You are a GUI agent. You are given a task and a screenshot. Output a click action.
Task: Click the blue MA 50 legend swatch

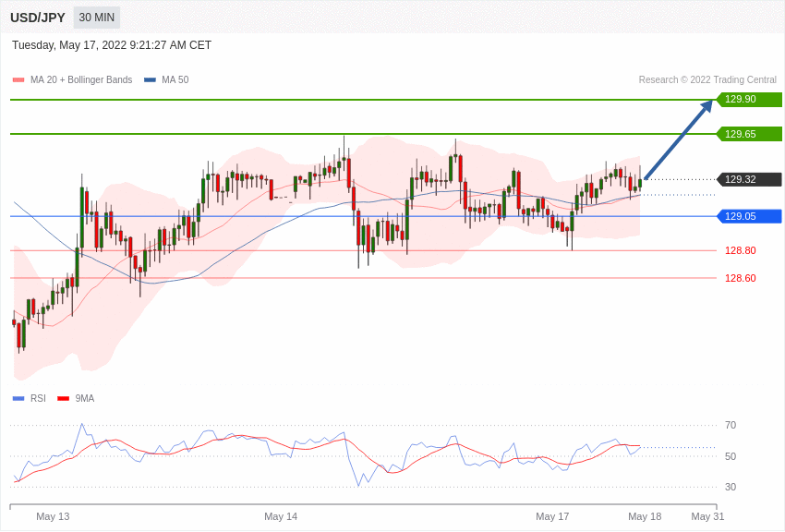[150, 80]
